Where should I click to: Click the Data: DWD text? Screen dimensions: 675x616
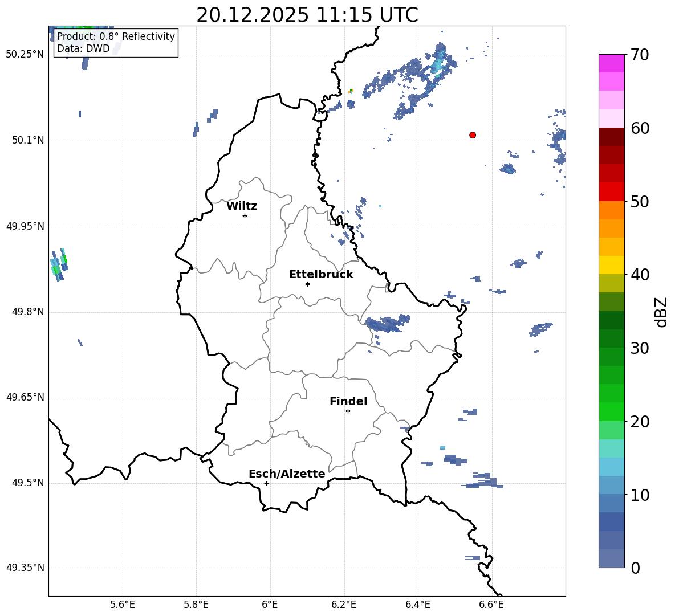pos(83,48)
